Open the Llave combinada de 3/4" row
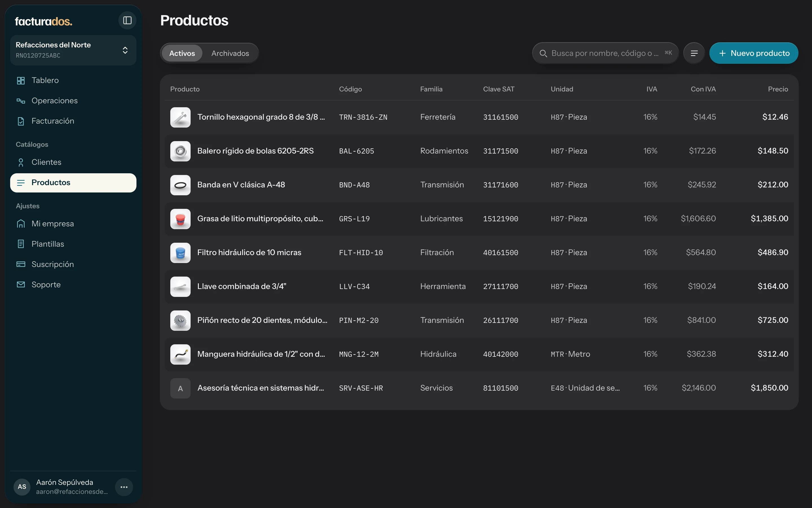 click(479, 286)
